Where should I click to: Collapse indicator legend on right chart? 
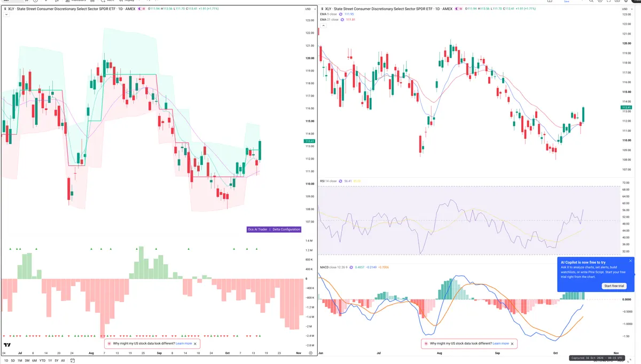pyautogui.click(x=323, y=26)
